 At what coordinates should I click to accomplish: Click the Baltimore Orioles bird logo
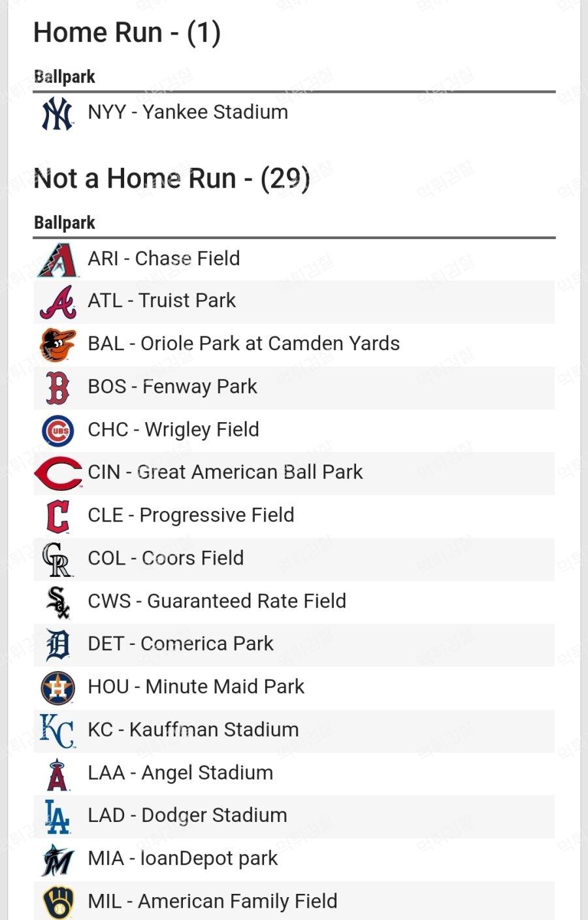tap(57, 345)
